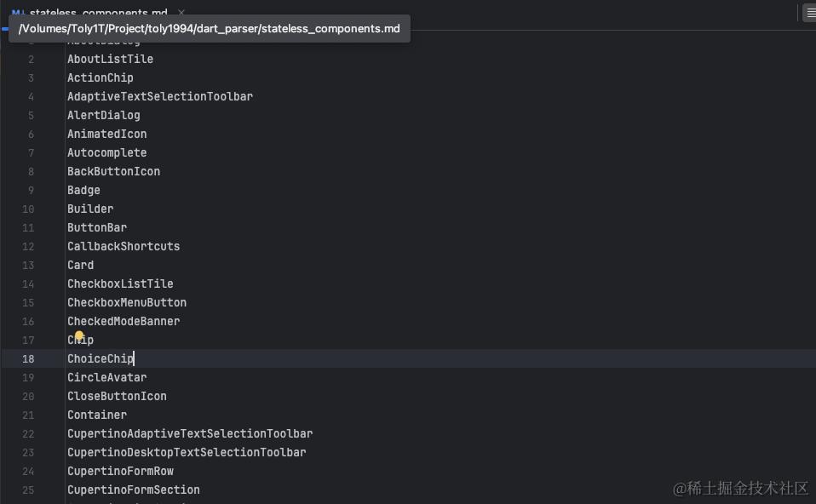Place cursor on AdaptiveTextSelectionToolbar line
The image size is (816, 504).
point(160,97)
